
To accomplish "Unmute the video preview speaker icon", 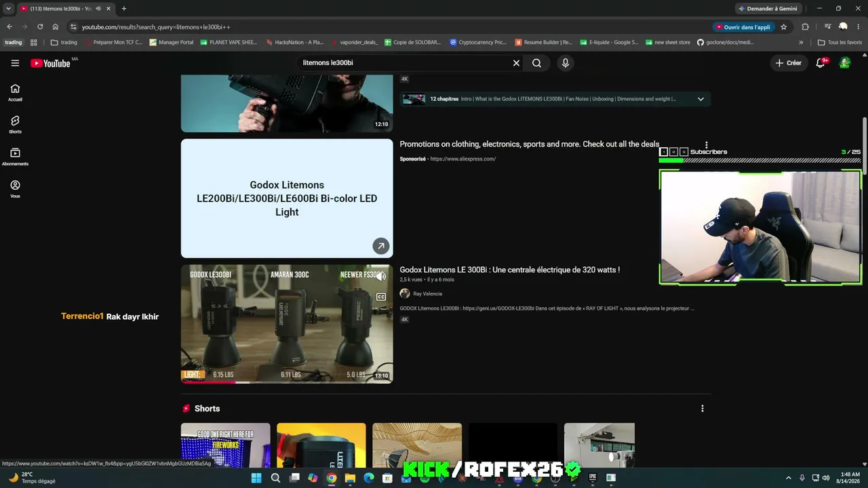I will [x=381, y=276].
